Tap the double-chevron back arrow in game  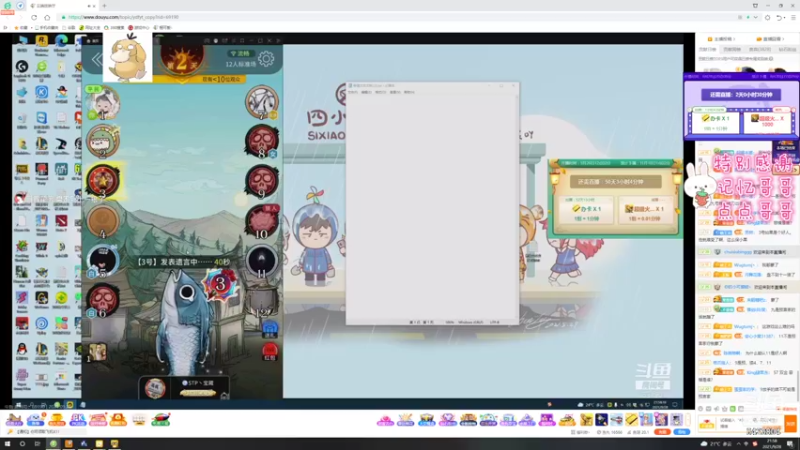coord(97,60)
